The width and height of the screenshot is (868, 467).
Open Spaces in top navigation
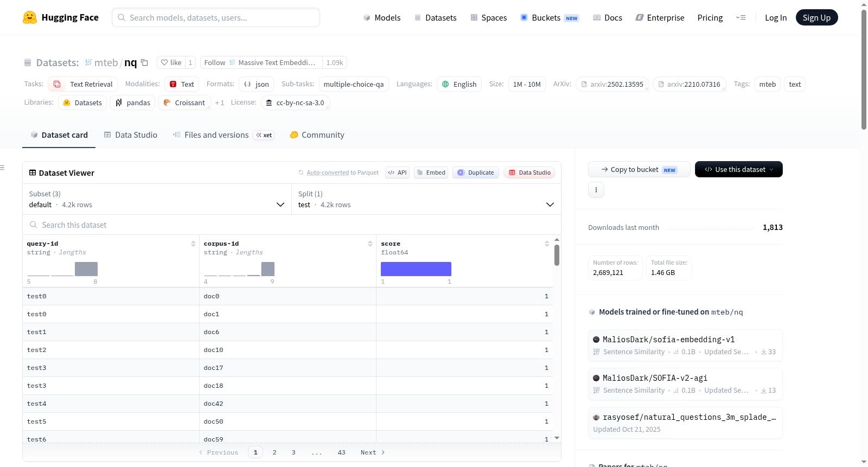pyautogui.click(x=489, y=17)
